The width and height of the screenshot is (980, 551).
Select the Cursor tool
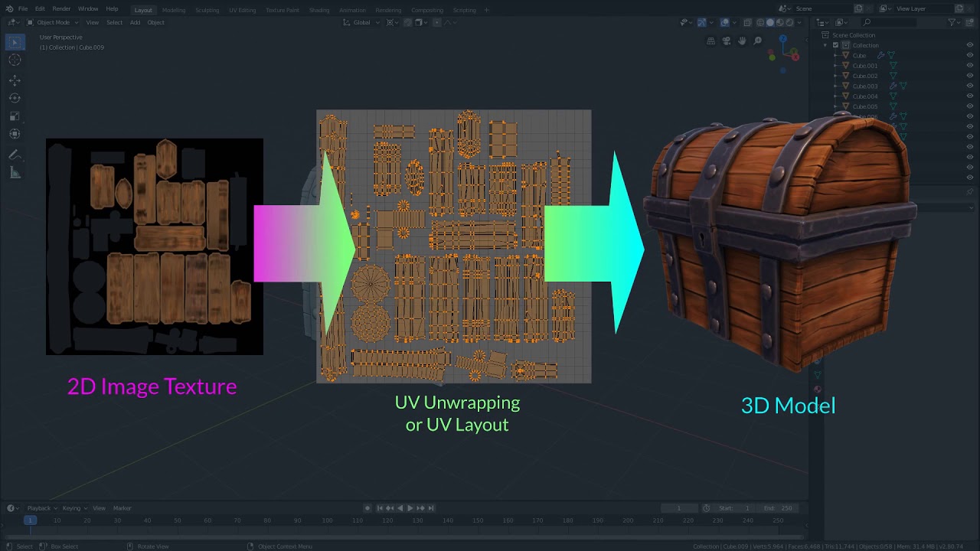coord(15,60)
